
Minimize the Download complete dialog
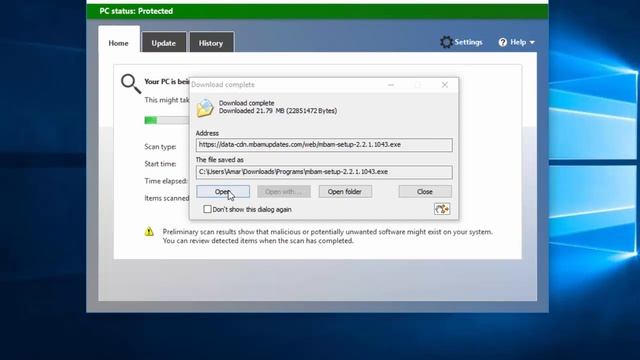[x=391, y=84]
